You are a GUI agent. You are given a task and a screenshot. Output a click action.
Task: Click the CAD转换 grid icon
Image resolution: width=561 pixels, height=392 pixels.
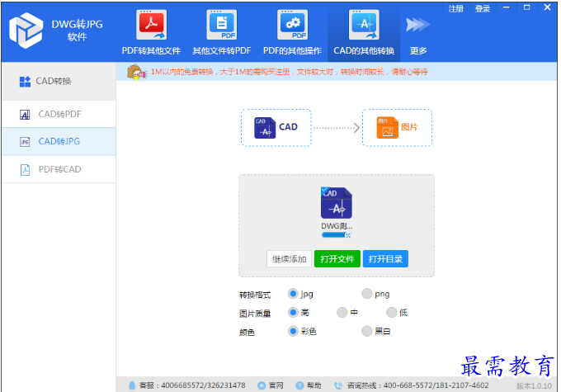(x=25, y=82)
